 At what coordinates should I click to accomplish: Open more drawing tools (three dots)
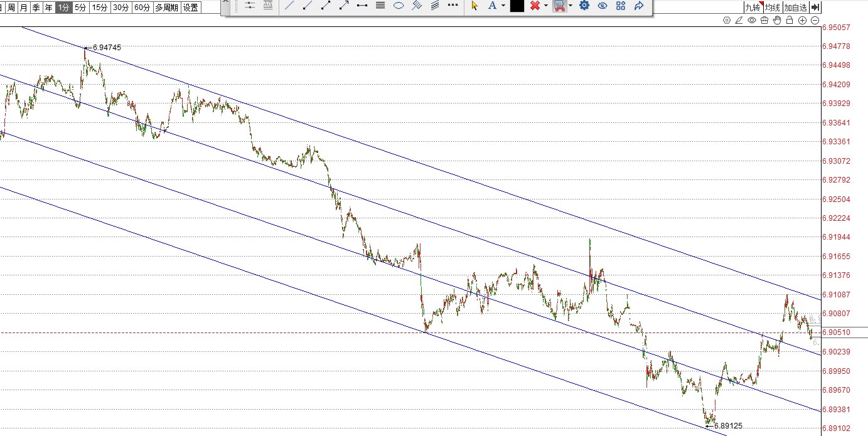tap(453, 6)
